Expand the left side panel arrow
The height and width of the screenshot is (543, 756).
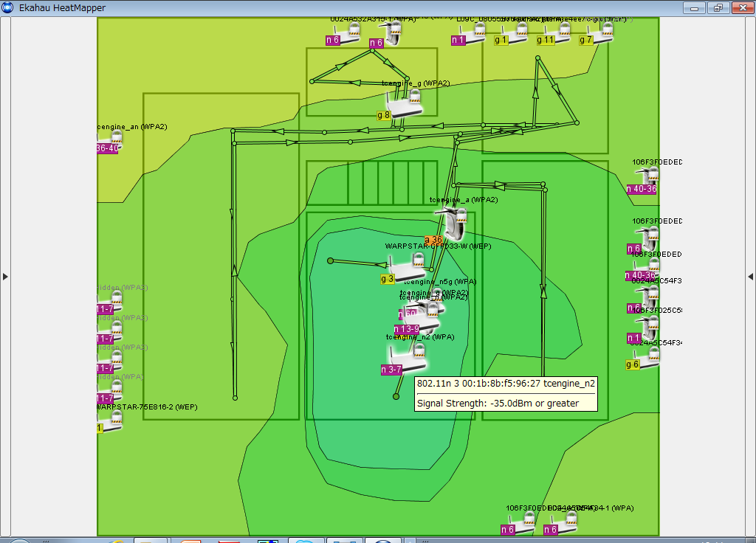5,277
